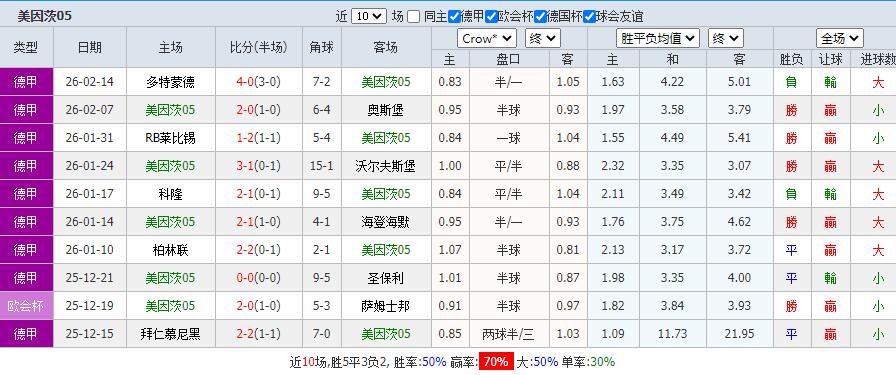
Task: Open the RB莱比锡 team link
Action: 170,138
